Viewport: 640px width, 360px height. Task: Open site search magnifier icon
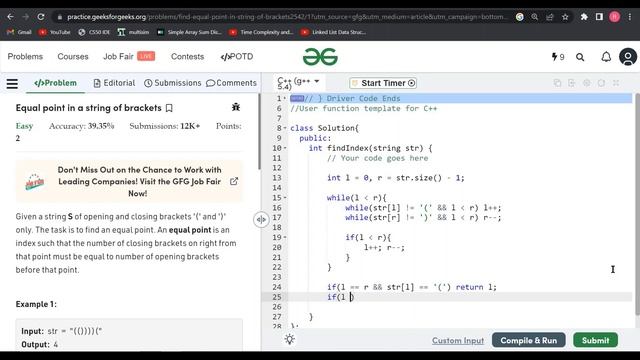580,57
